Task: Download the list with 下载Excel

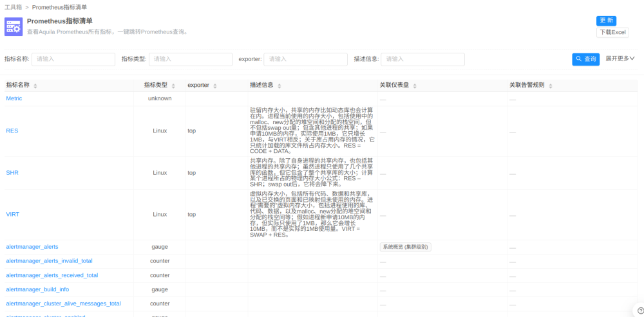Action: coord(612,32)
